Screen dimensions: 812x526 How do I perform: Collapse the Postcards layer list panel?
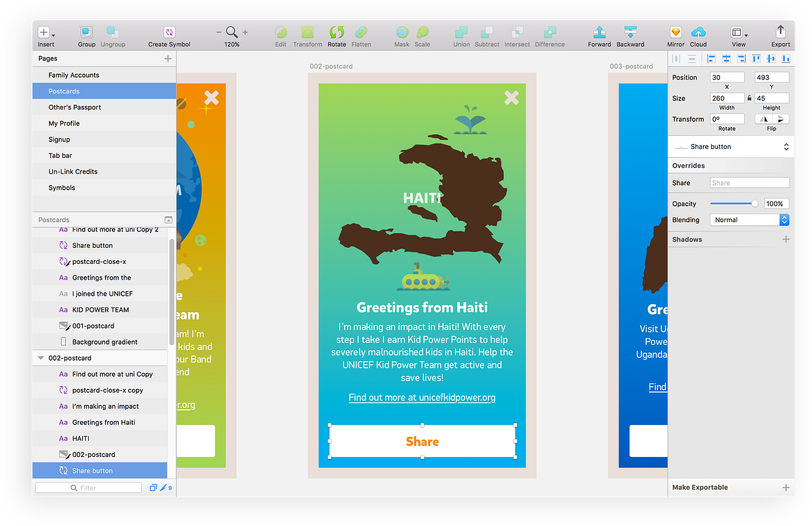coord(168,220)
